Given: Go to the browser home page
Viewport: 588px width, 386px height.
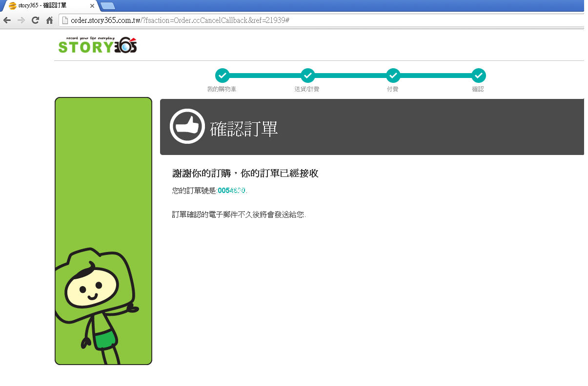Looking at the screenshot, I should tap(49, 20).
